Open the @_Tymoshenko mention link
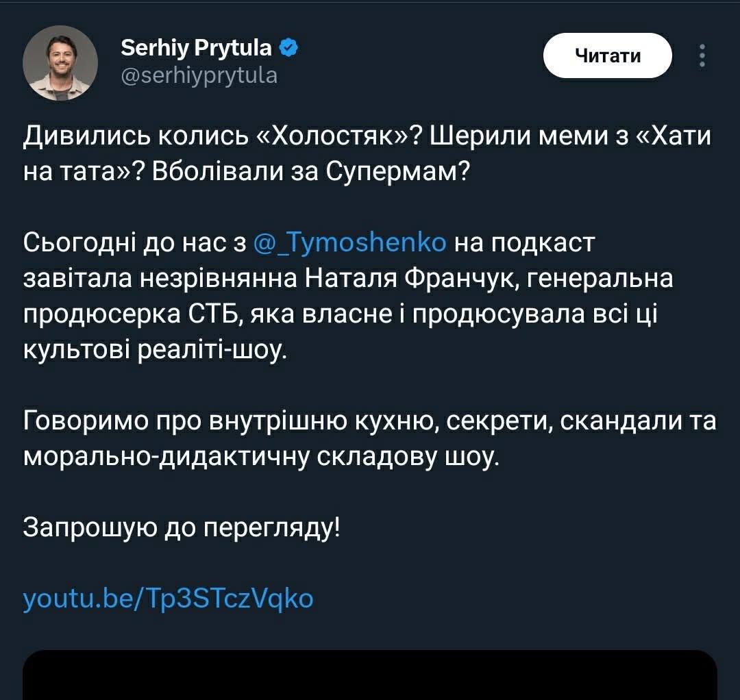 pos(349,242)
